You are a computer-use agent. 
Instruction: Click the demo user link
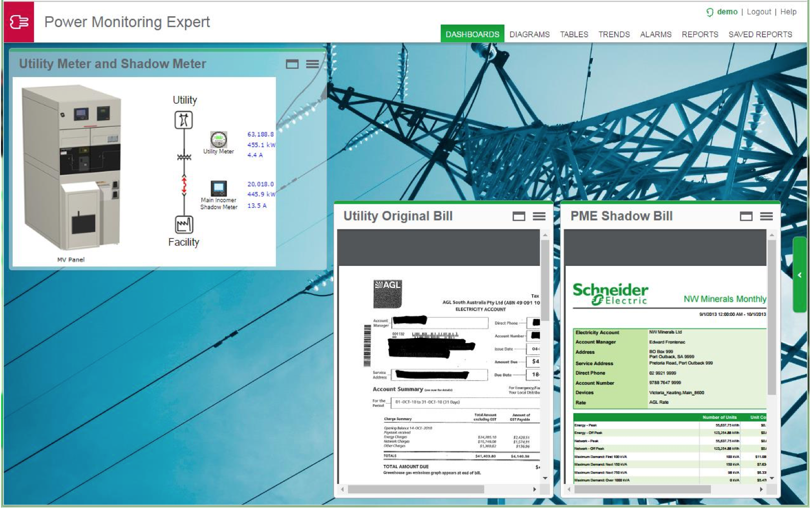[x=727, y=12]
